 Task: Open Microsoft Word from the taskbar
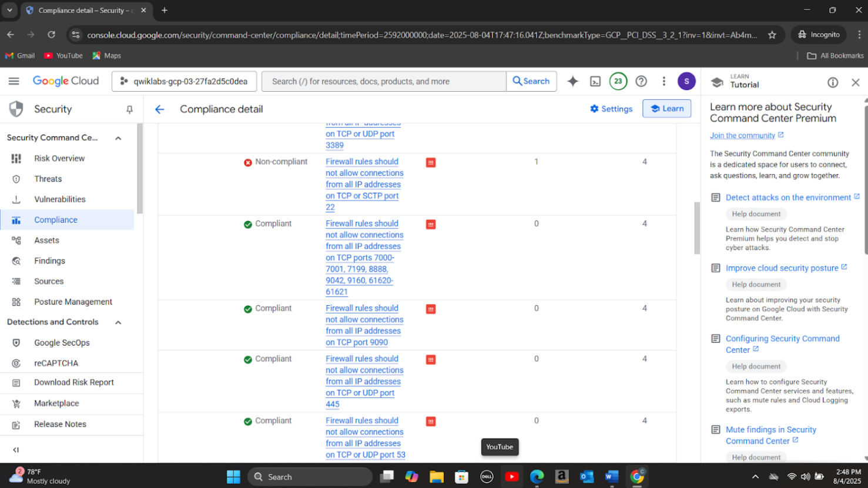tap(611, 476)
